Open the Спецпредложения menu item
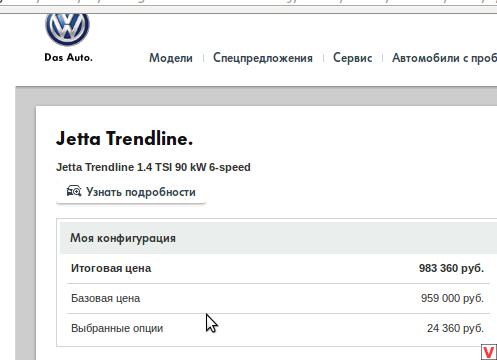The width and height of the screenshot is (497, 360). pyautogui.click(x=263, y=58)
